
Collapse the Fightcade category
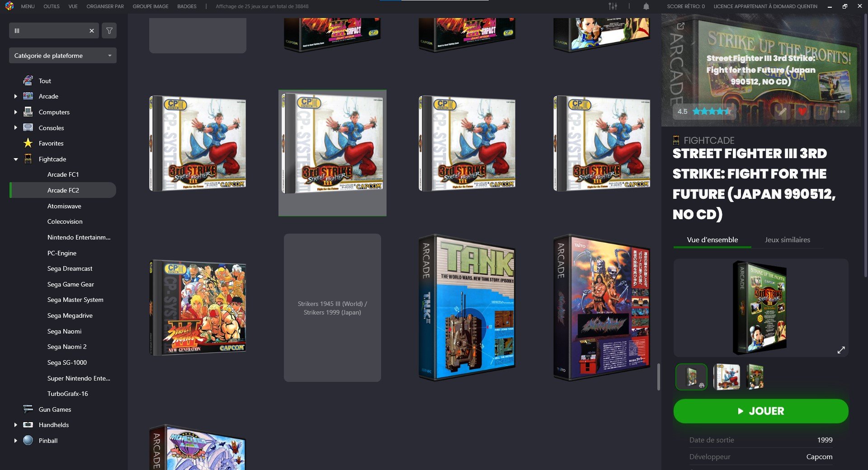15,159
